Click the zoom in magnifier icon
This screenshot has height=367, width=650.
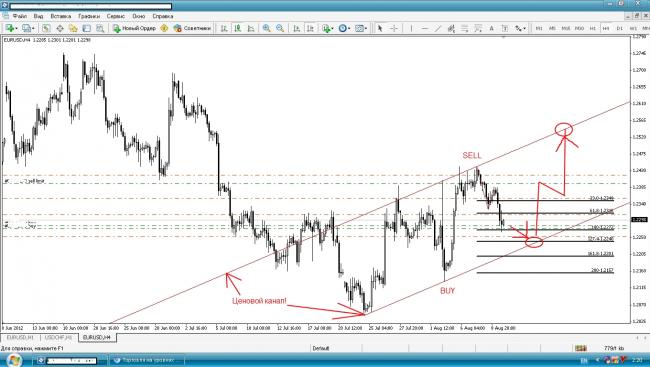tap(267, 28)
